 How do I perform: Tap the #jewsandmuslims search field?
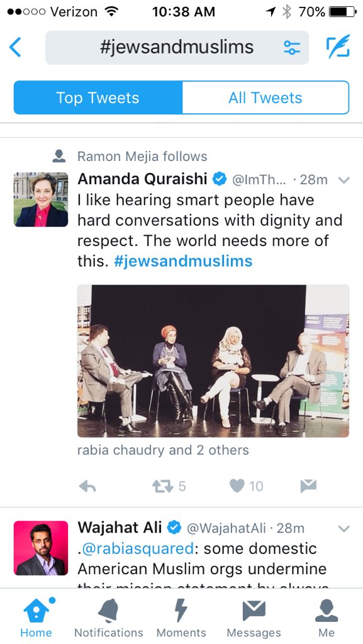click(x=177, y=48)
